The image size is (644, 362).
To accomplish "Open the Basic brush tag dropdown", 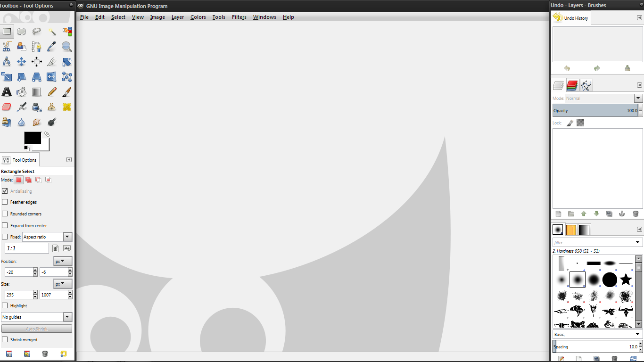I will tap(598, 334).
